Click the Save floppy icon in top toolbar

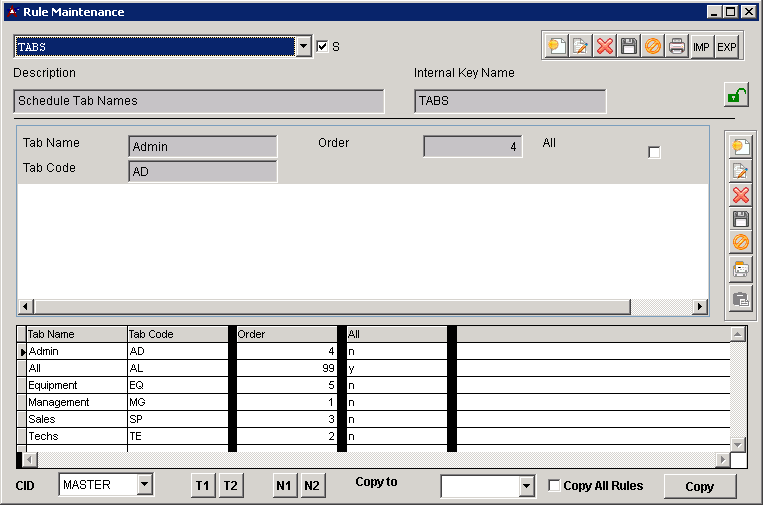(x=629, y=47)
